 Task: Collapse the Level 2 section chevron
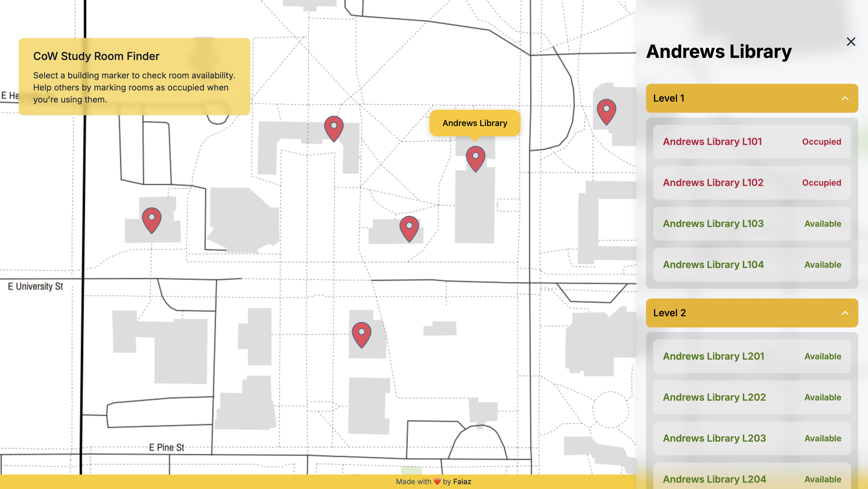pos(845,313)
